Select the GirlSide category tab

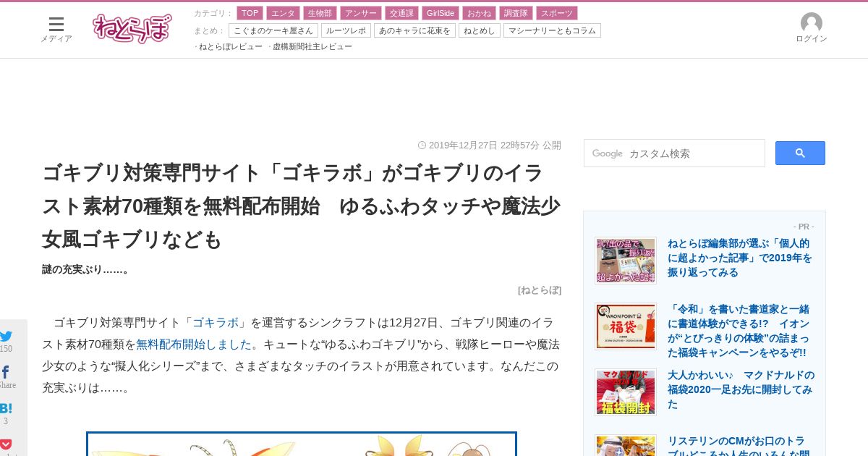(x=440, y=13)
